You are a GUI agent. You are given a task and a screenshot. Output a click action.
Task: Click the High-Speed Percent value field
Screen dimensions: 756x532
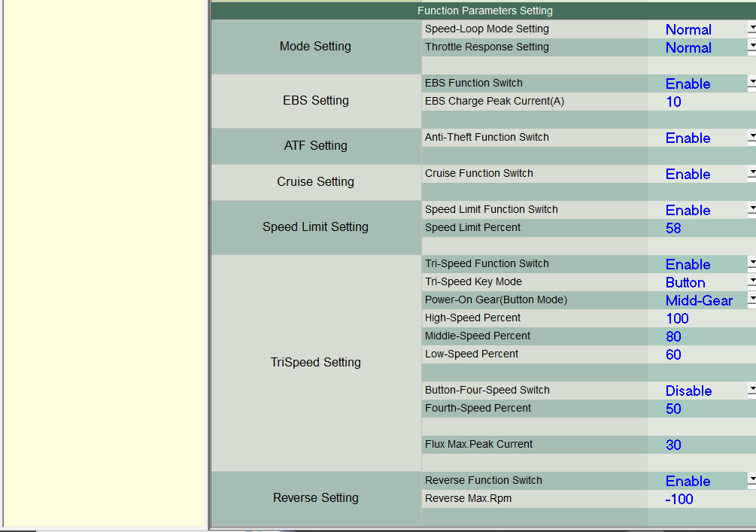(x=700, y=318)
